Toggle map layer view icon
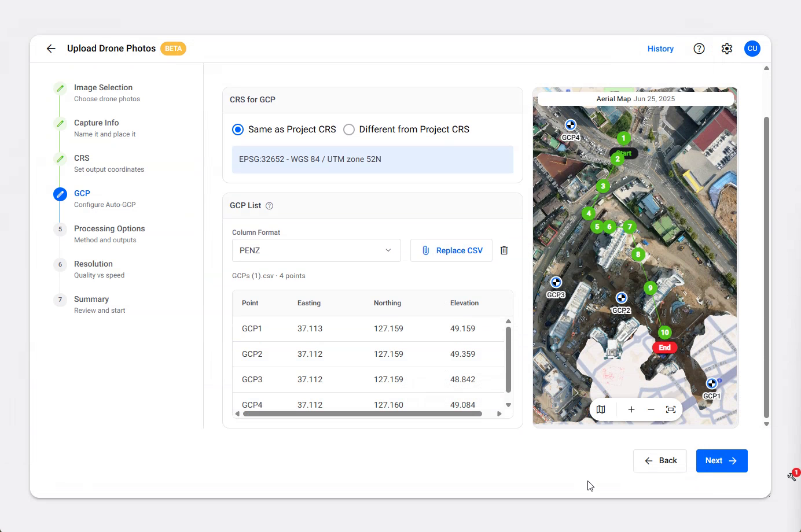 click(601, 409)
